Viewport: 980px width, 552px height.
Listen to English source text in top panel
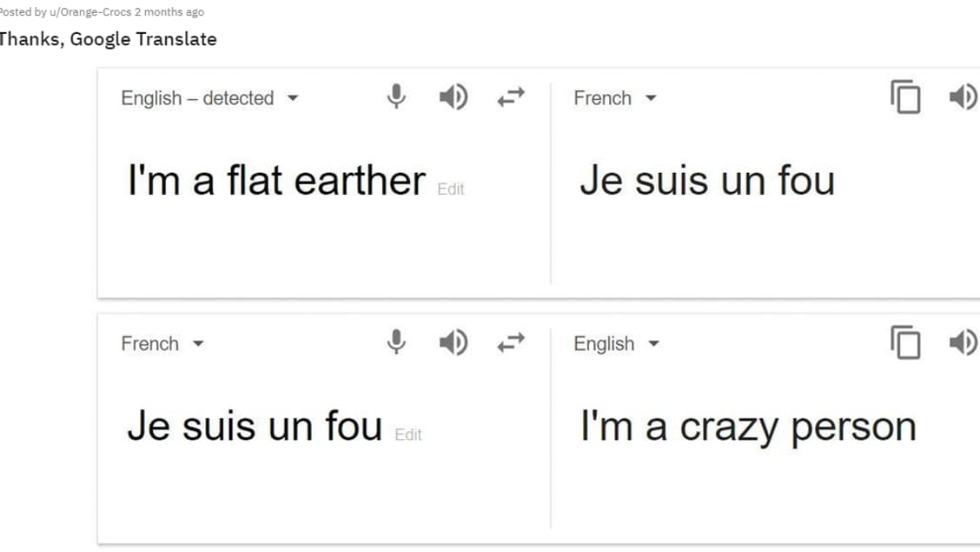(x=453, y=96)
